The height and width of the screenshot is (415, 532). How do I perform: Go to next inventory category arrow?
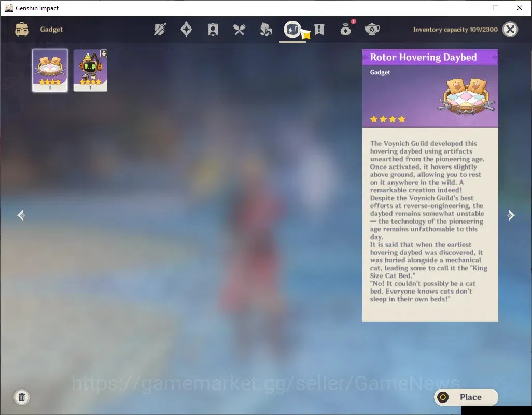(511, 215)
